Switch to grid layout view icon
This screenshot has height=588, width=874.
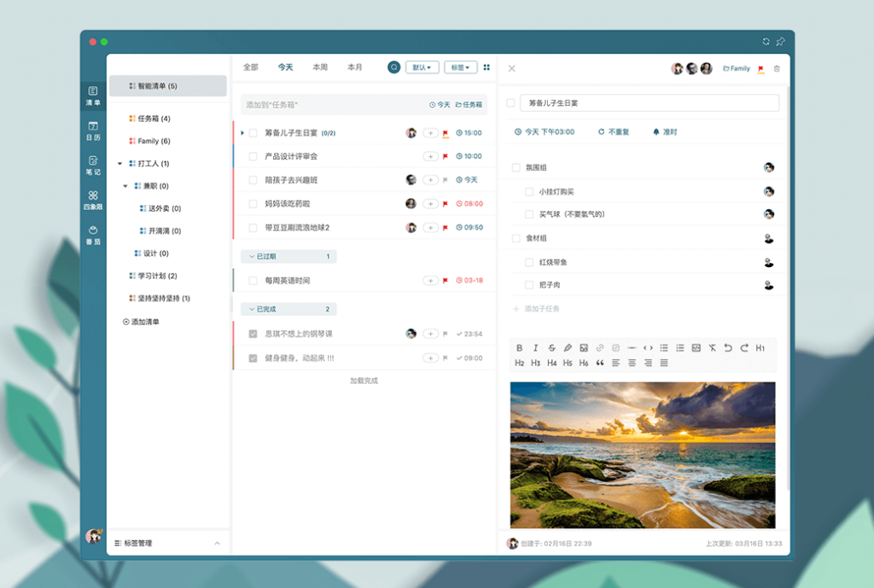[x=487, y=67]
